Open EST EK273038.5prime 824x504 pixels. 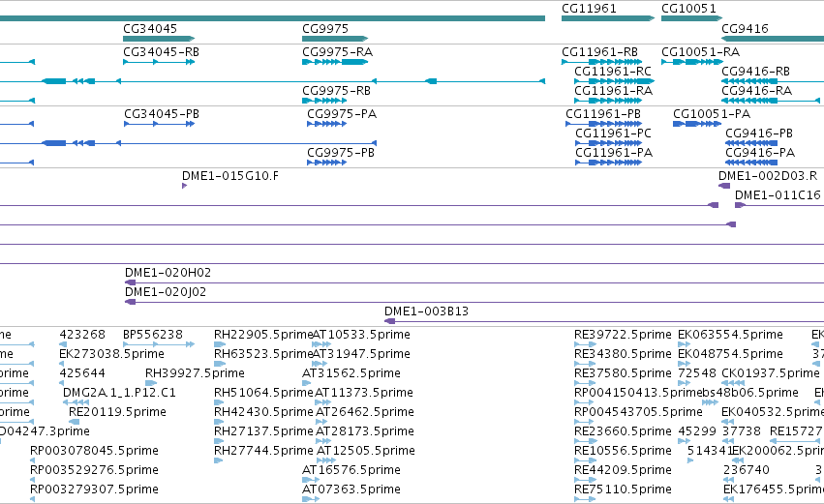tap(111, 354)
